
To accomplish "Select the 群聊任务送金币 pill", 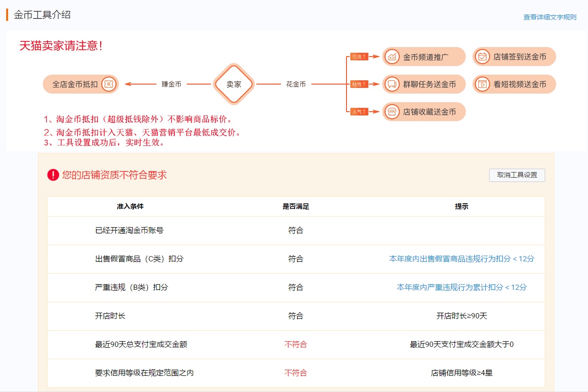I will point(424,84).
